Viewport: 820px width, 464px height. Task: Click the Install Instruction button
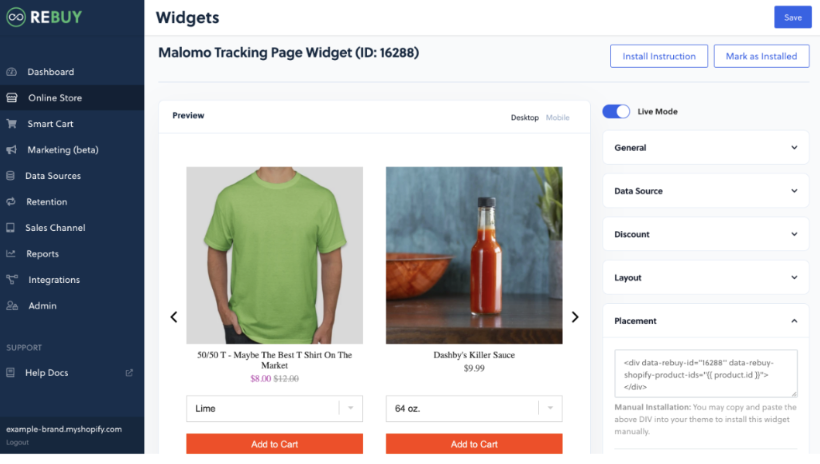pyautogui.click(x=659, y=56)
